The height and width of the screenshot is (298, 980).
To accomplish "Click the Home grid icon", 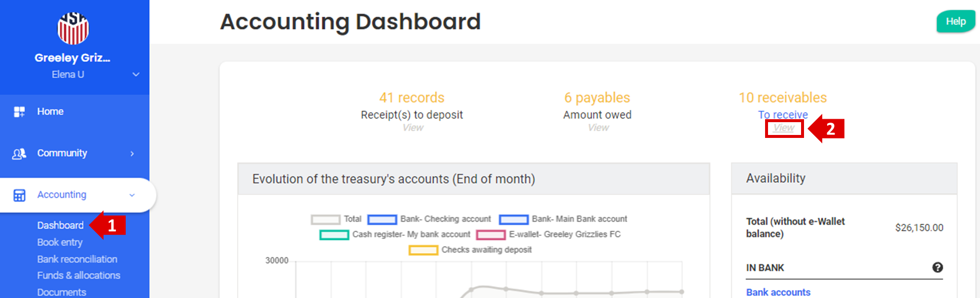I will coord(19,112).
